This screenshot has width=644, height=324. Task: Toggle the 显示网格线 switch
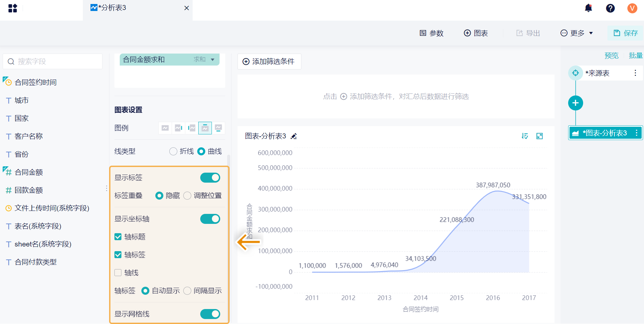click(x=210, y=314)
